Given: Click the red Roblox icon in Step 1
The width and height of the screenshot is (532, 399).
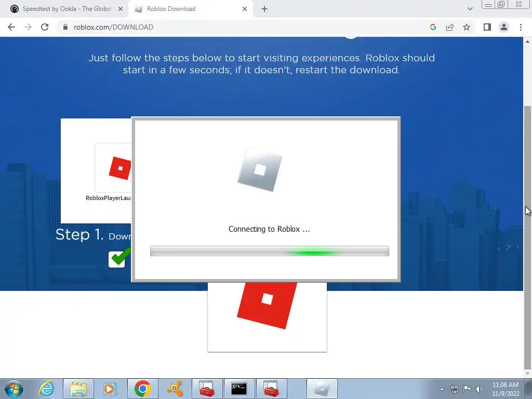Looking at the screenshot, I should 120,168.
